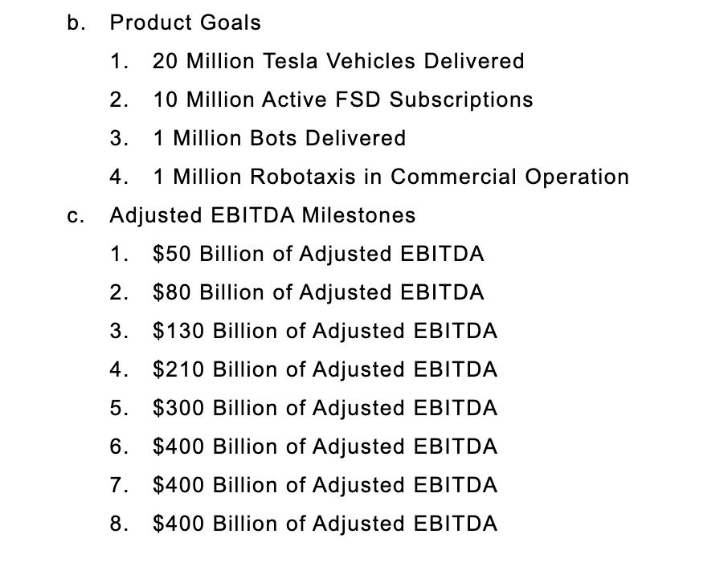Screen dimensions: 728x575
Task: Select the "$130 Billion of Adjusted EBITDA" line
Action: (325, 331)
